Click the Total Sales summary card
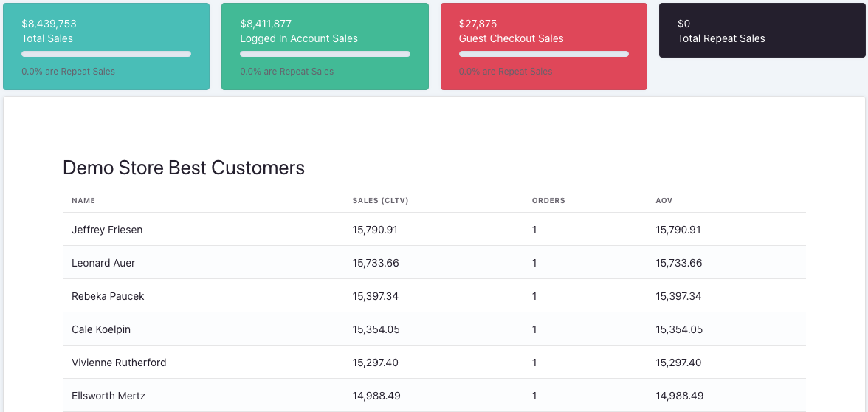 (106, 46)
